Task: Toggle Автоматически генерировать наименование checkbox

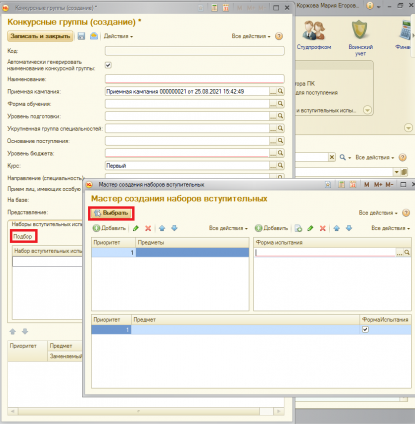Action: [108, 65]
